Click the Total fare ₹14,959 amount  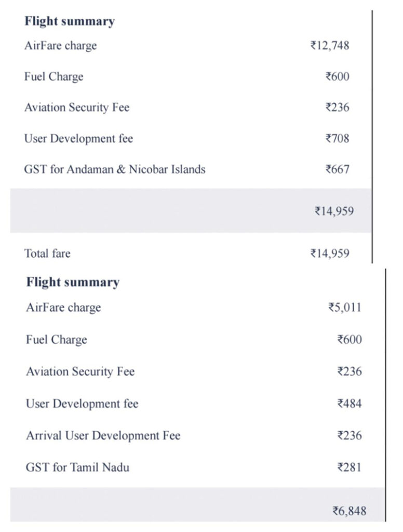click(329, 254)
